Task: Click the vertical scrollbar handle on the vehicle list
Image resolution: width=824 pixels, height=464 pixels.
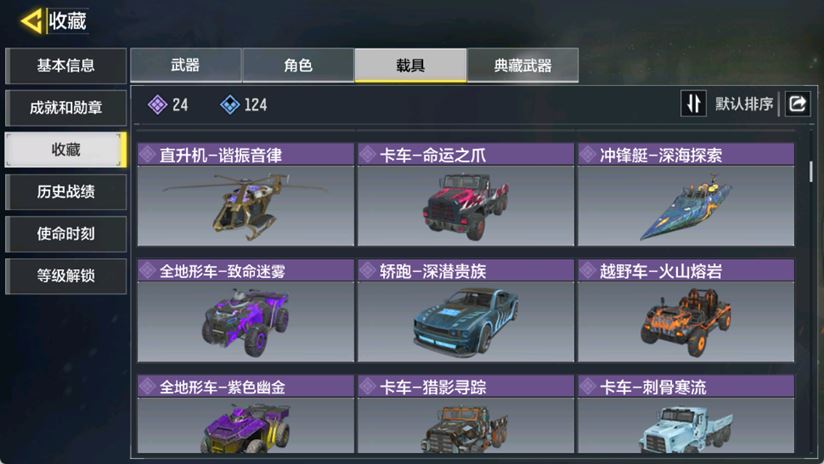Action: coord(811,171)
